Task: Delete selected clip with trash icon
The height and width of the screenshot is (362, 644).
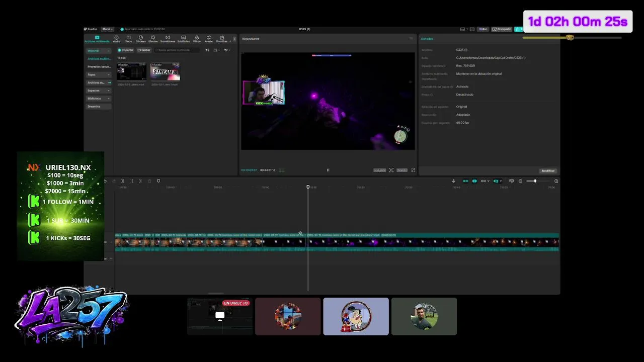Action: (149, 181)
